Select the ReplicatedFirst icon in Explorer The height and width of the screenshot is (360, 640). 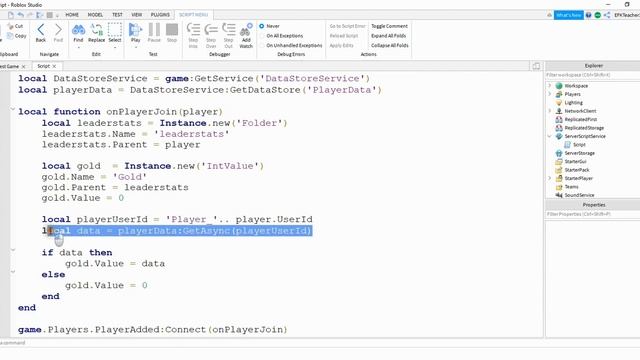click(559, 119)
